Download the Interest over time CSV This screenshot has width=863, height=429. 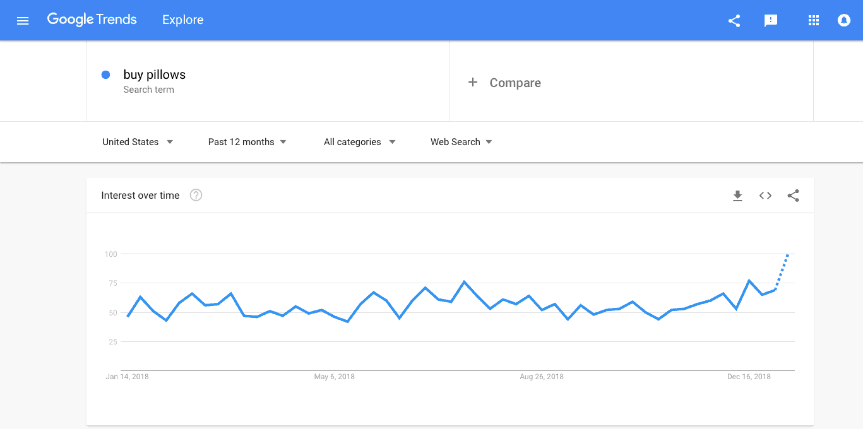(x=738, y=196)
